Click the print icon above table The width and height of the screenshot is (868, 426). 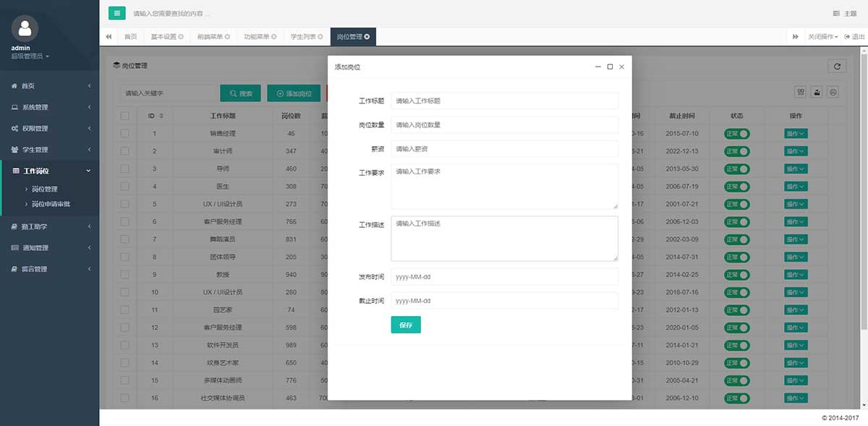(833, 92)
